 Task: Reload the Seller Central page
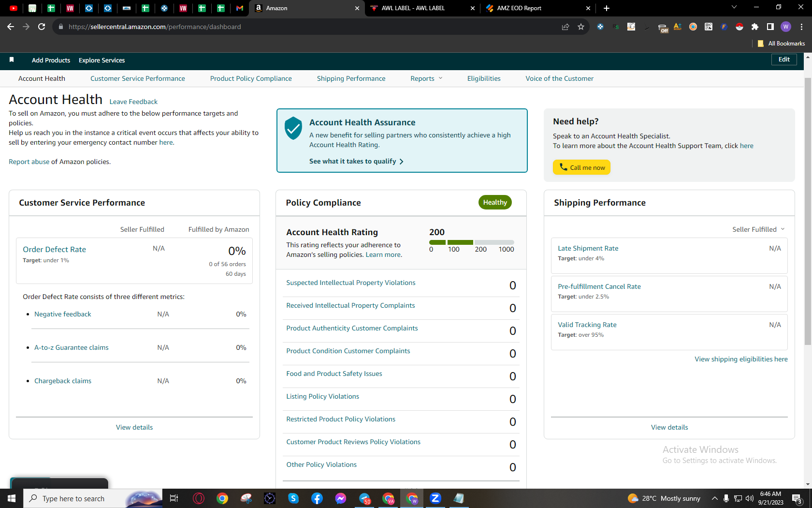[x=42, y=27]
